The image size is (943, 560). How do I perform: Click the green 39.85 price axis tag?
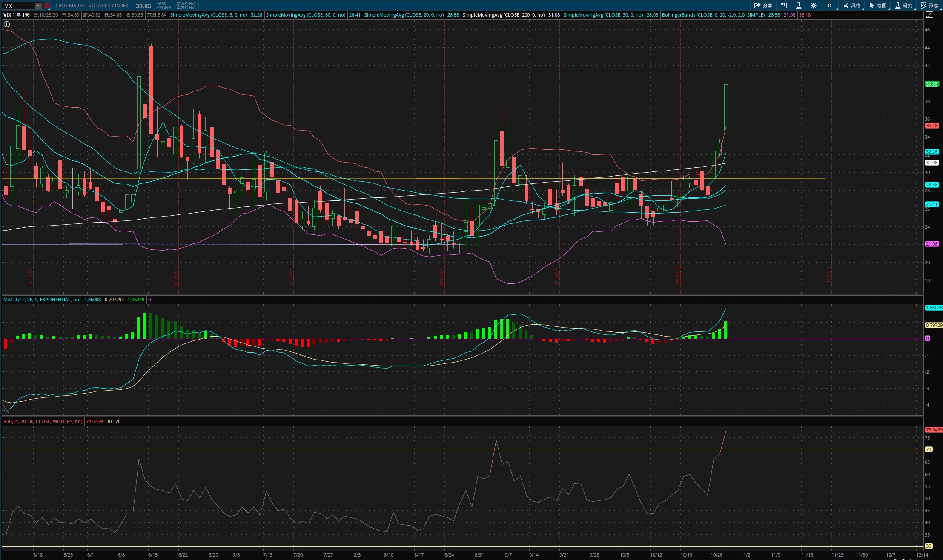[x=932, y=84]
